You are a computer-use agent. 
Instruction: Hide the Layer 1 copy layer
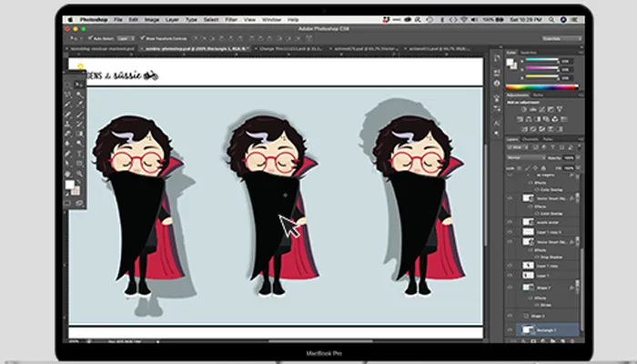point(510,266)
